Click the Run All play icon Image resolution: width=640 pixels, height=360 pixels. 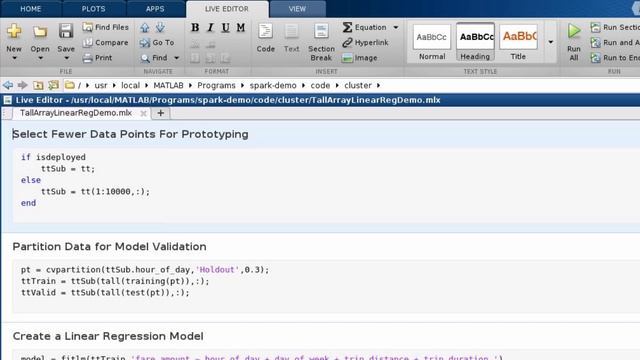point(574,31)
